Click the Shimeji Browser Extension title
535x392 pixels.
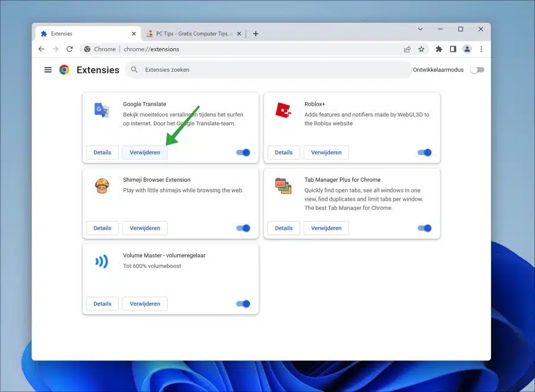click(156, 179)
